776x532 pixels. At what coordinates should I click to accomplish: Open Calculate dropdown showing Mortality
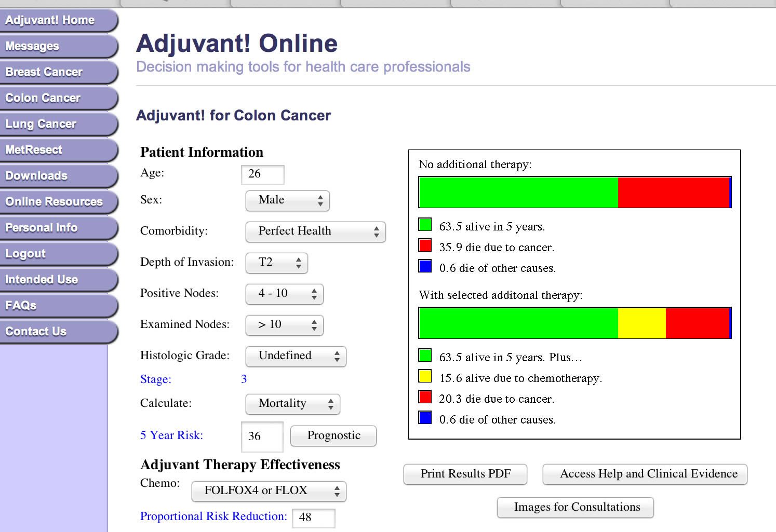pyautogui.click(x=293, y=404)
